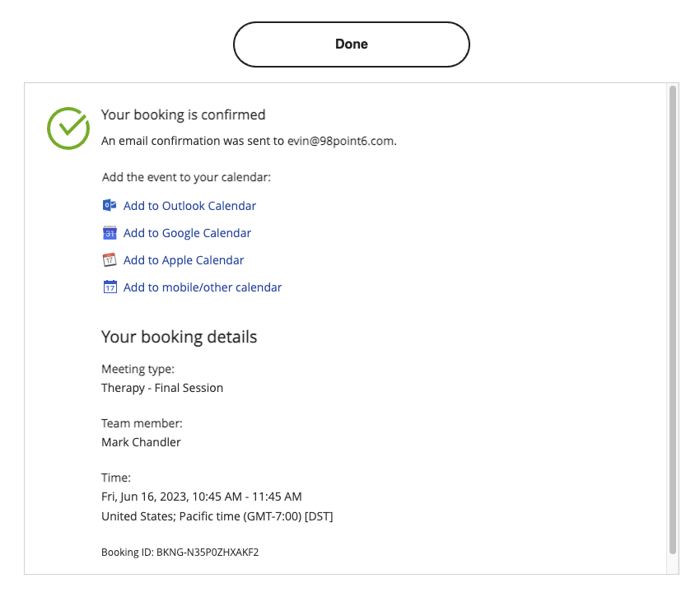The width and height of the screenshot is (700, 597).
Task: Click the team member name Mark Chandler
Action: 141,442
